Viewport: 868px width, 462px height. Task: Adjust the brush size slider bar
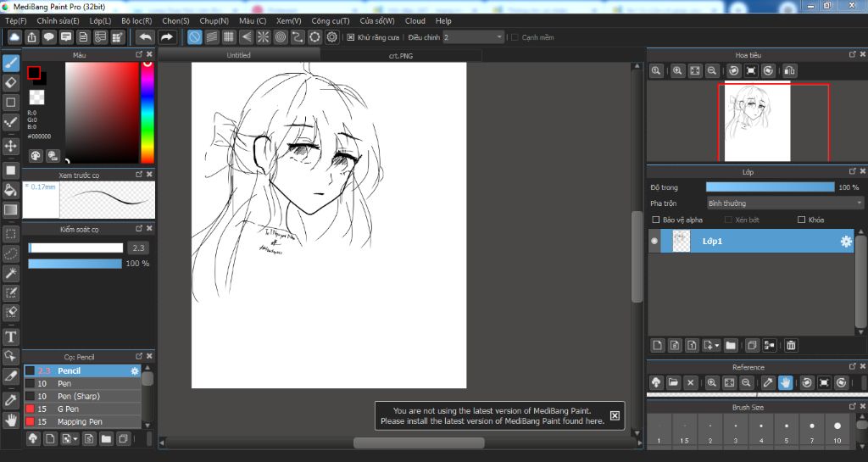point(75,248)
